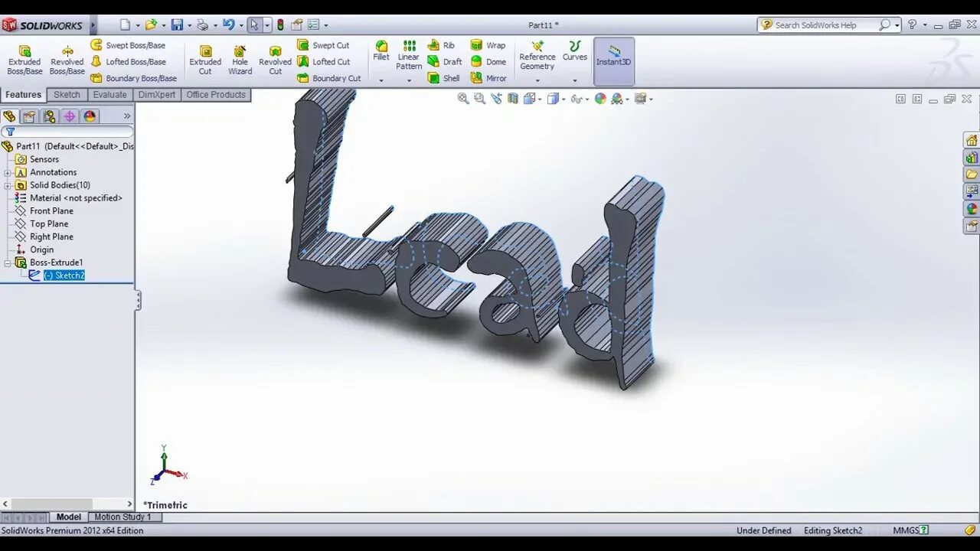Pick the Lofted Boss/Base tool

pos(128,62)
